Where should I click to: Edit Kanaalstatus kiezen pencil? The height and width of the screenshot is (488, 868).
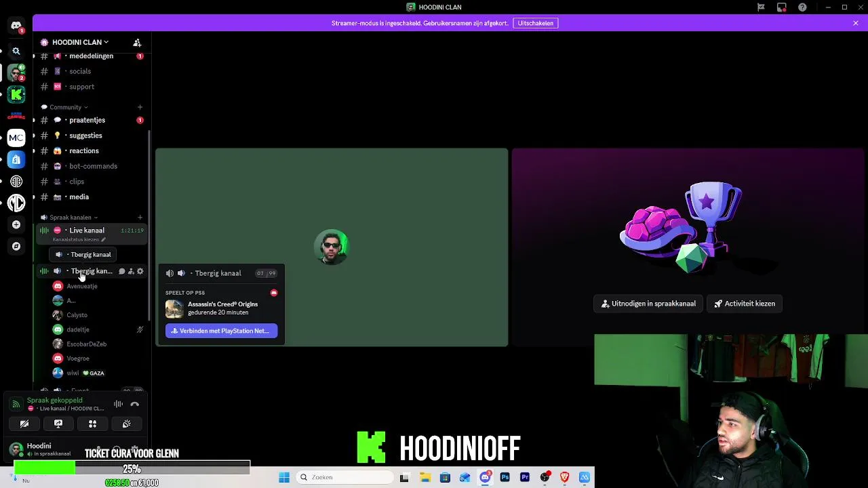tap(103, 240)
